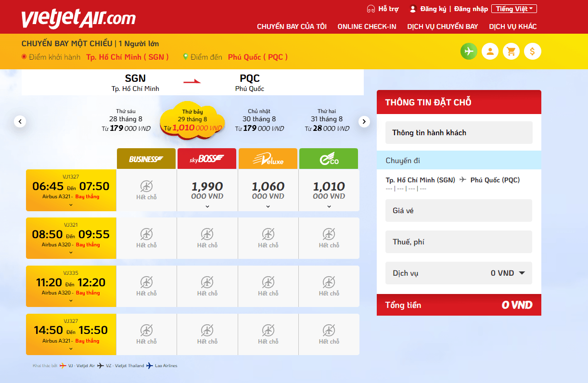The image size is (588, 383).
Task: Select the dollar payment step icon
Action: (532, 51)
